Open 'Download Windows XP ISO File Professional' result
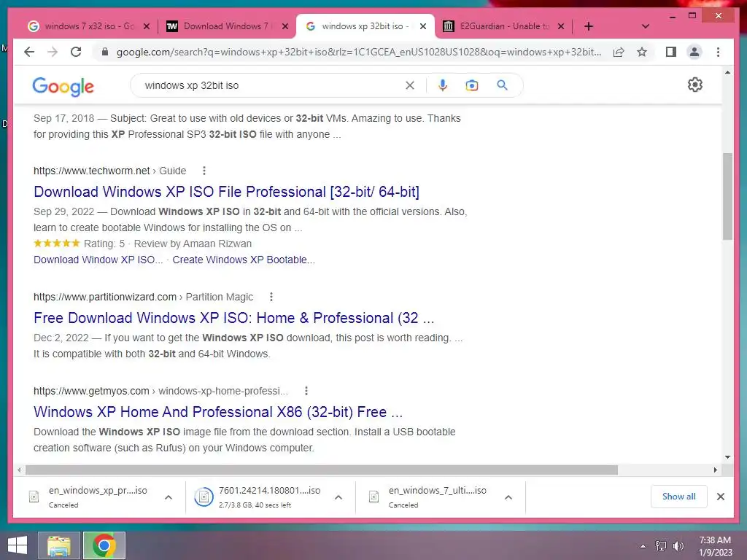 click(226, 192)
